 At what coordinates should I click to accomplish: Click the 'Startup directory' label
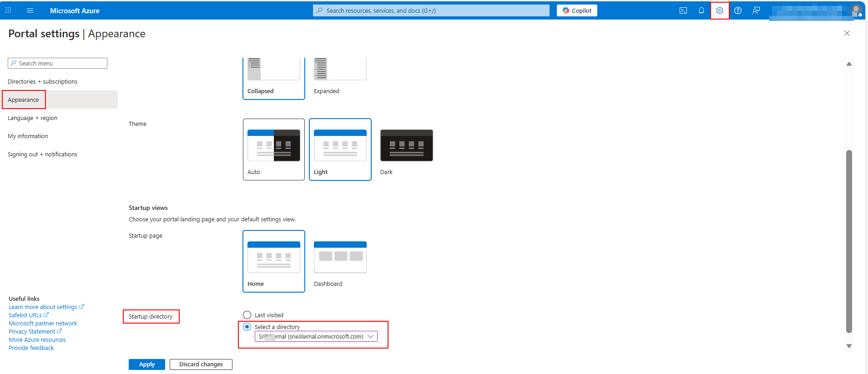151,316
